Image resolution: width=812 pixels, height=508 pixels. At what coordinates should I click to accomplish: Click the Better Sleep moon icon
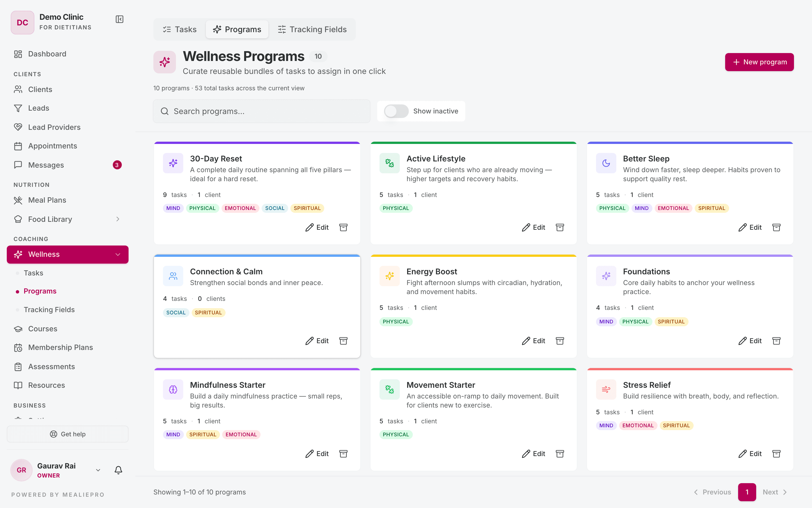click(606, 163)
